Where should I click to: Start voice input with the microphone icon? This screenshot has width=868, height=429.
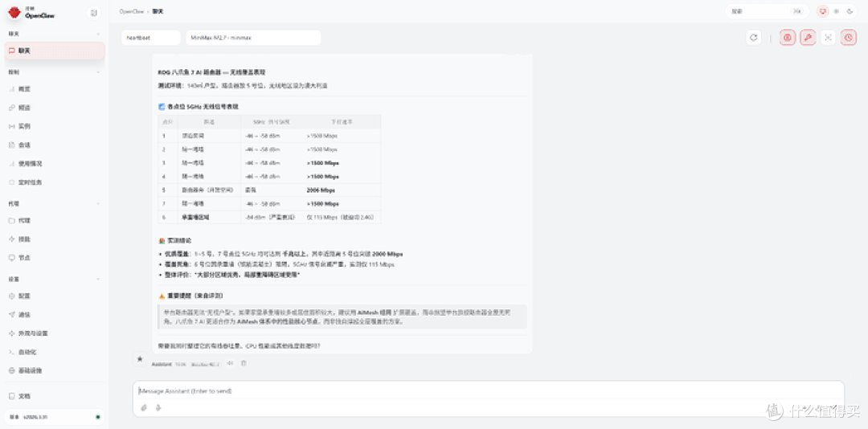pyautogui.click(x=158, y=408)
